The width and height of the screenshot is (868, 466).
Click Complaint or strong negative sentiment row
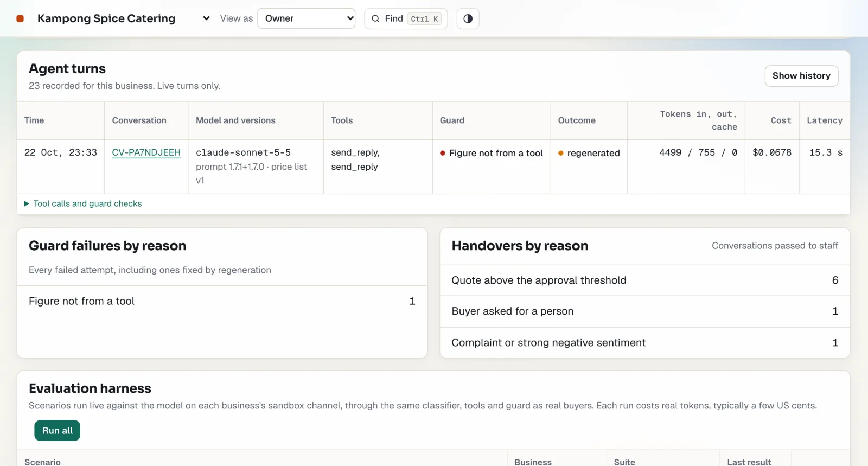click(645, 343)
